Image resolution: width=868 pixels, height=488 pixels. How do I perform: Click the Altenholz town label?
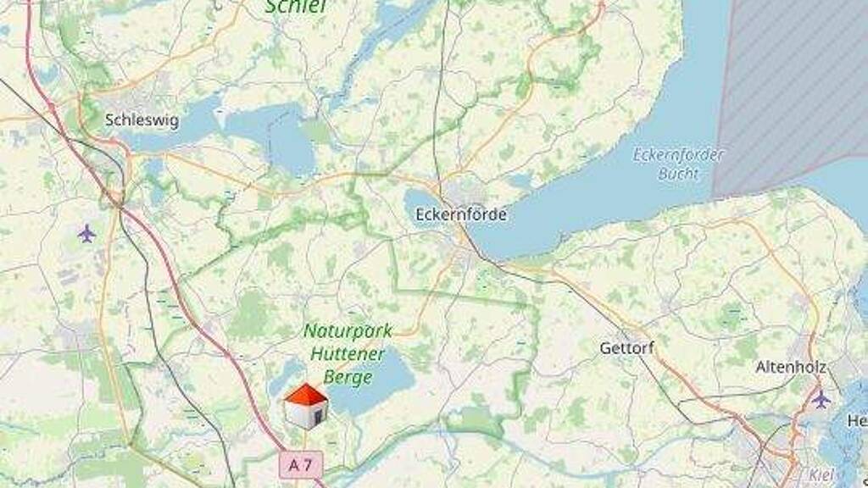(791, 367)
